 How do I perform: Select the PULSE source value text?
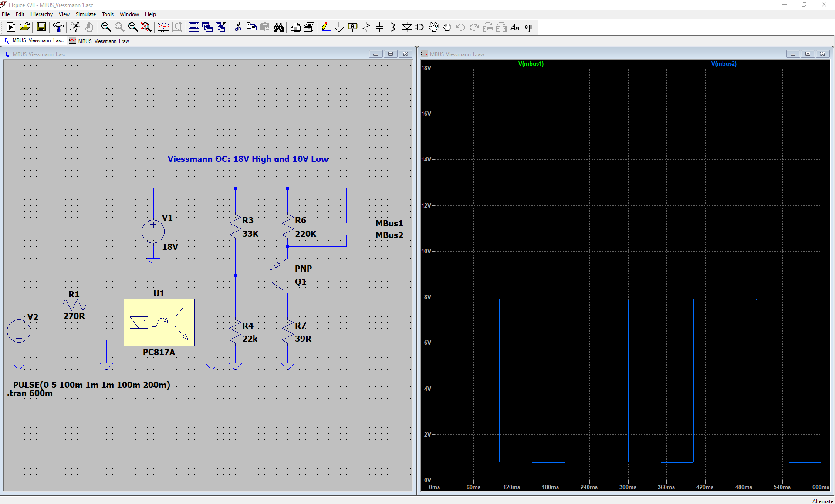[91, 385]
